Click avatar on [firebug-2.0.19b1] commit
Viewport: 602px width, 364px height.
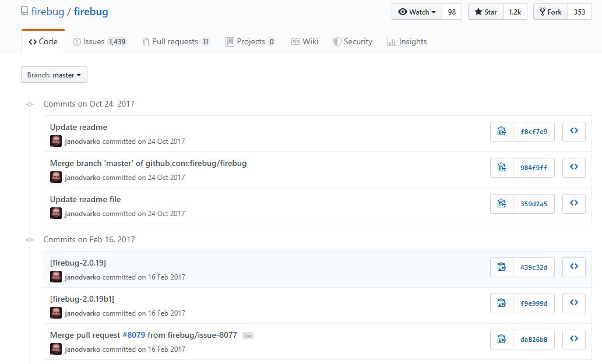tap(56, 313)
